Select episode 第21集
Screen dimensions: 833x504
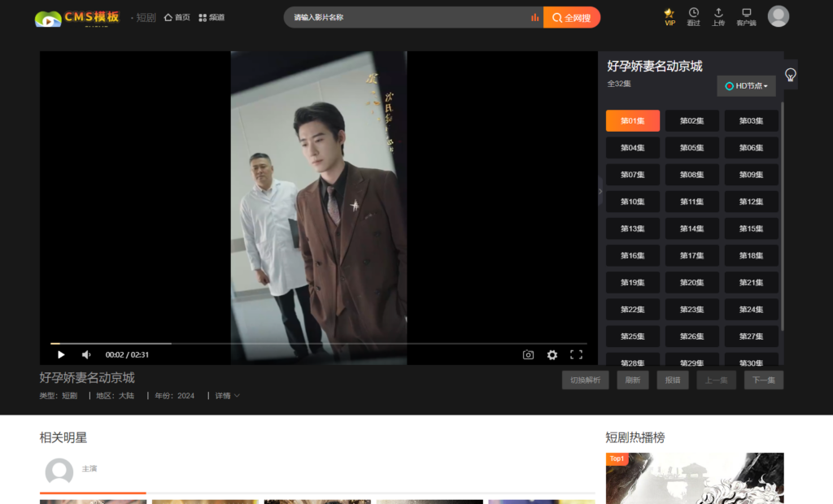(751, 283)
